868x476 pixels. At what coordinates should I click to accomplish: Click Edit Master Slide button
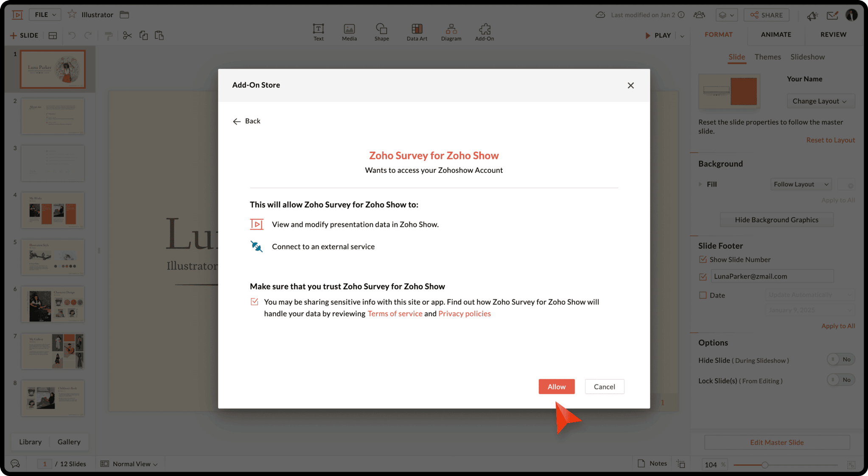tap(776, 442)
